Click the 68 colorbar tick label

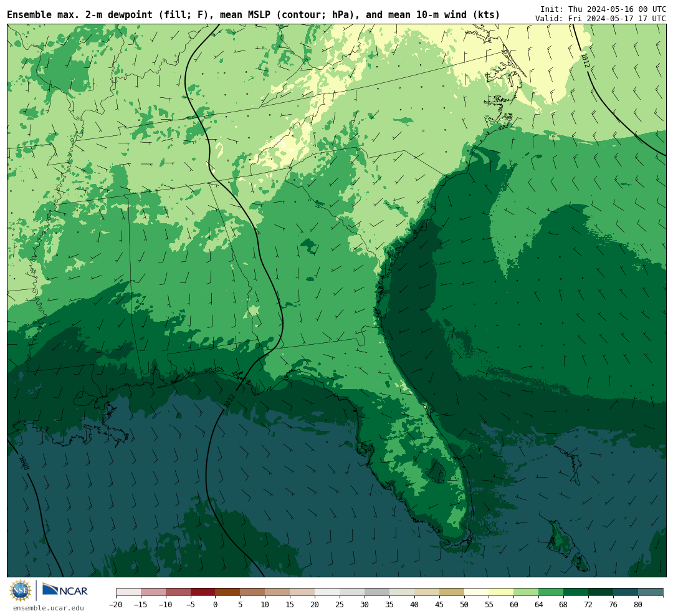pos(563,605)
